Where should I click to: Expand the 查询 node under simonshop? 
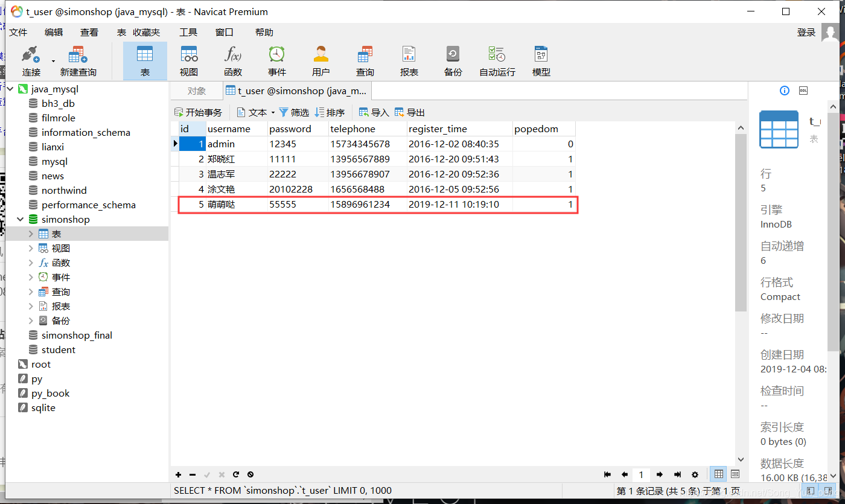coord(31,292)
